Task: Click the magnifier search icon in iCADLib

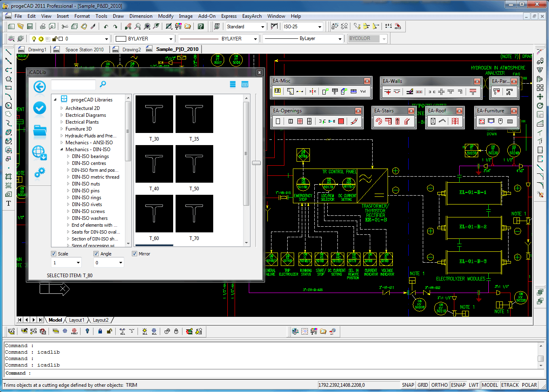Action: coord(103,84)
